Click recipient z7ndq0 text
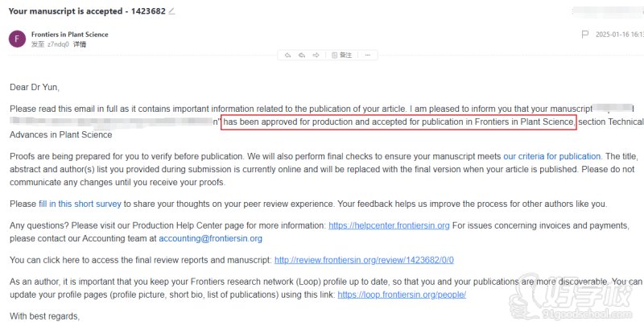 pos(58,44)
